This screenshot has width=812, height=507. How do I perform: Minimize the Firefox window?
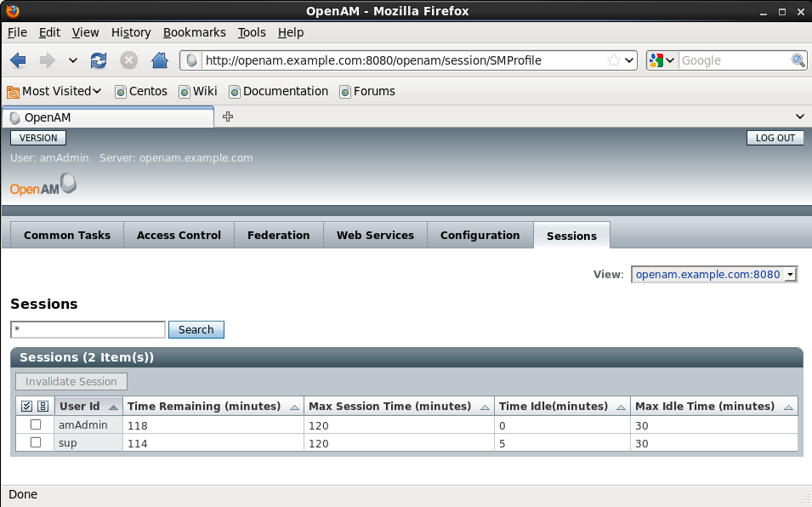tap(763, 13)
